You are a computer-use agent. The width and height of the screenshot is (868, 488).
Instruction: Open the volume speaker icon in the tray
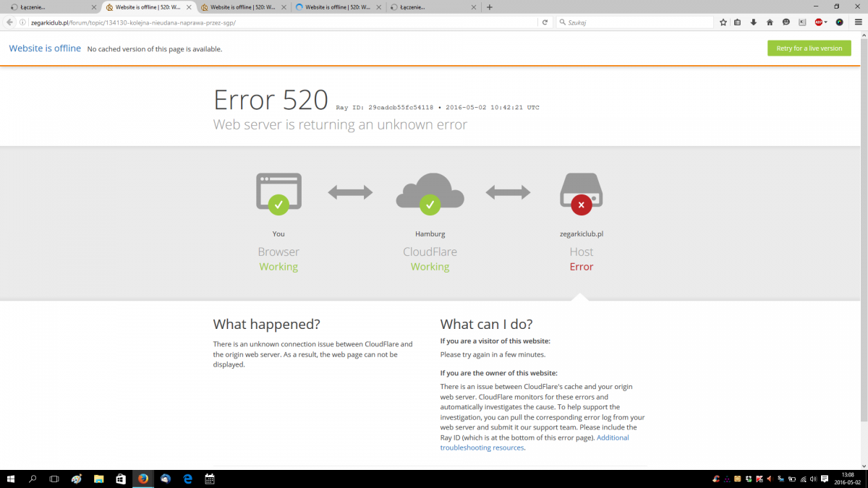pyautogui.click(x=814, y=479)
